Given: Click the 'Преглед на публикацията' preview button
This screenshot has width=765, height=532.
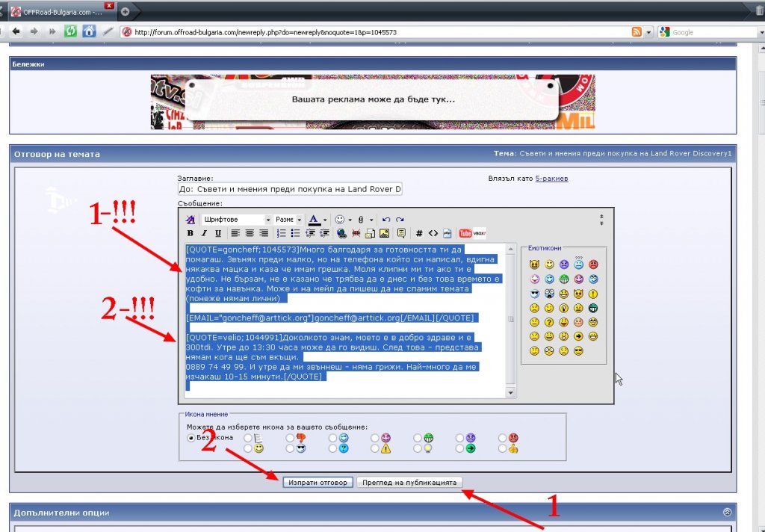Looking at the screenshot, I should pos(409,482).
